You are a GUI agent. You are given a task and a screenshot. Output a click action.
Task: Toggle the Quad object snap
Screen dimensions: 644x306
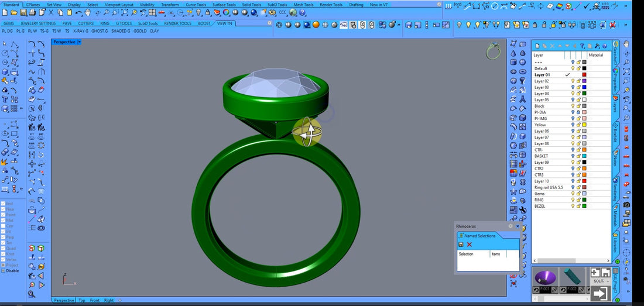pos(8,248)
